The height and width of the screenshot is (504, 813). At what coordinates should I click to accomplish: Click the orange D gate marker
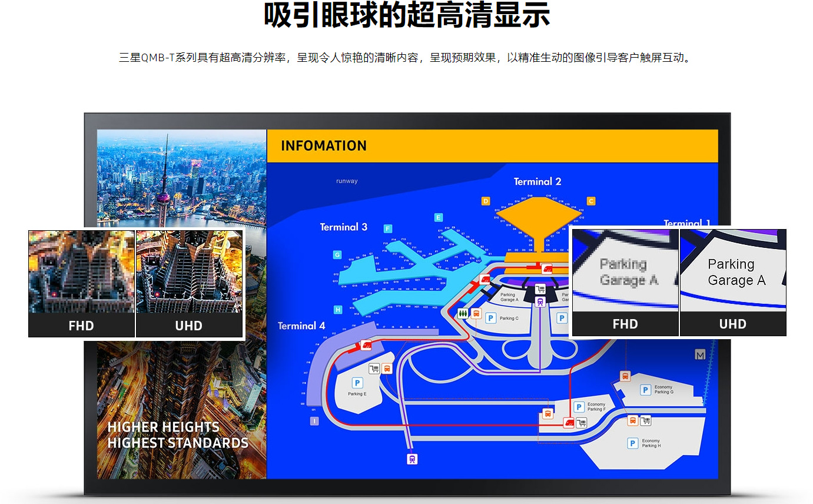(486, 201)
